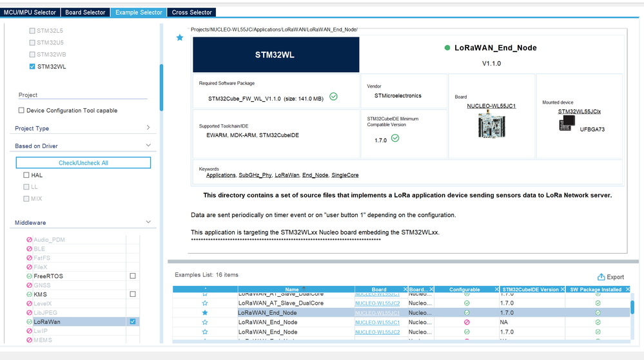Click the Check/Uncheck All button
The width and height of the screenshot is (644, 360).
[83, 163]
